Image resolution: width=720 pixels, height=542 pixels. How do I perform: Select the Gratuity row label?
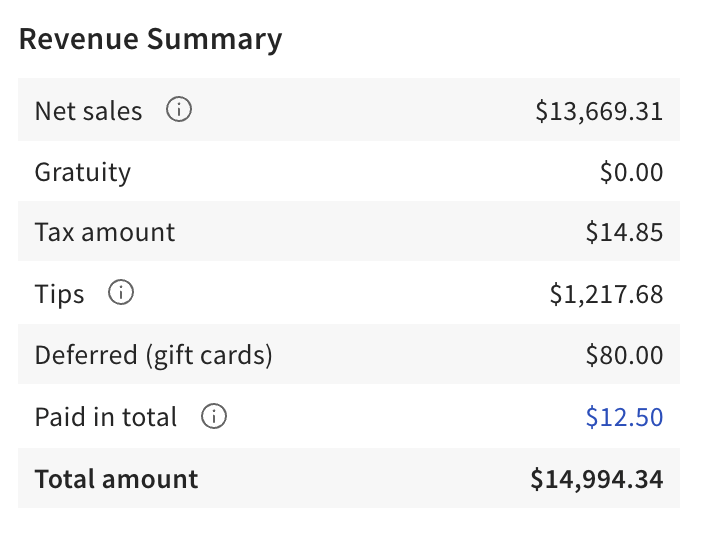[x=82, y=172]
